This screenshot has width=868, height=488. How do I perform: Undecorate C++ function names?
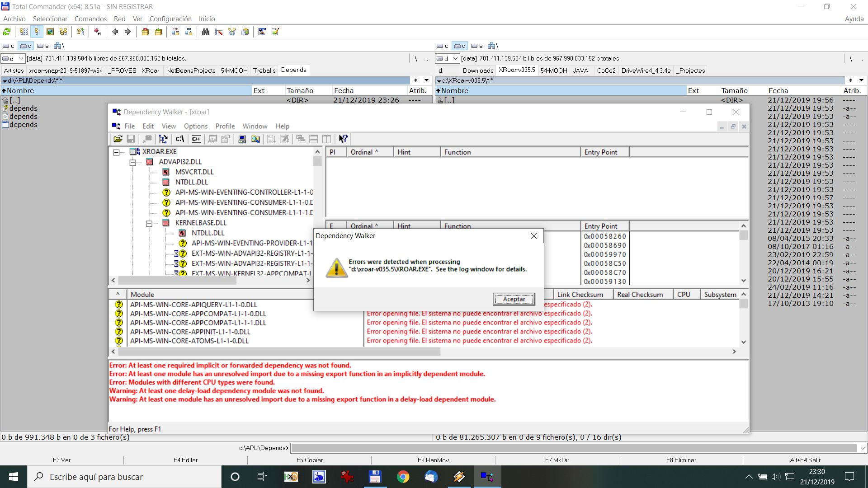[196, 139]
